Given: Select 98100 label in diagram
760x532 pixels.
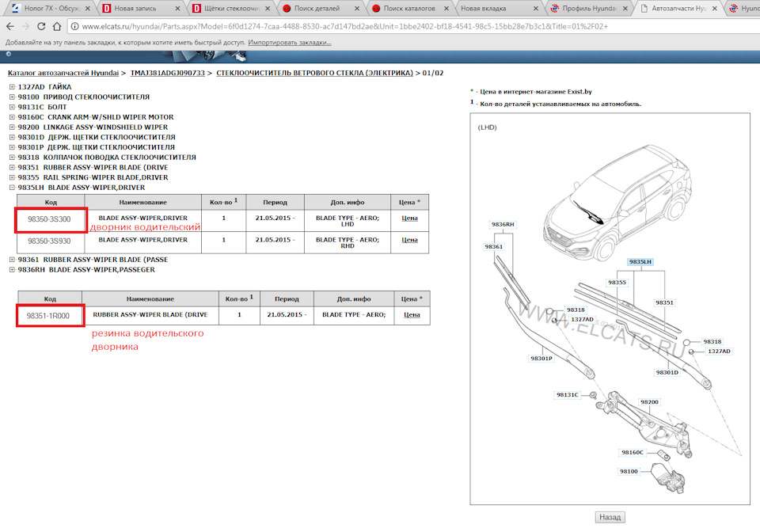Looking at the screenshot, I should 629,471.
